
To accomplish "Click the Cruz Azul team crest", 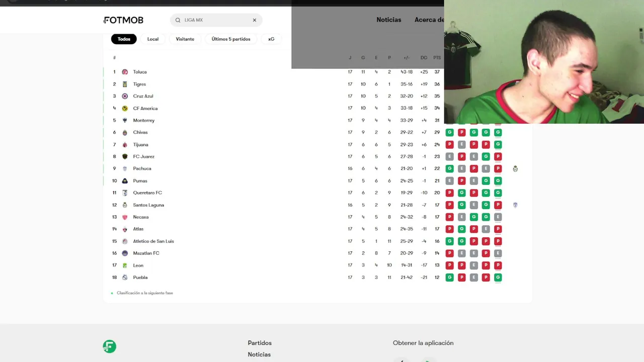I will [x=125, y=96].
